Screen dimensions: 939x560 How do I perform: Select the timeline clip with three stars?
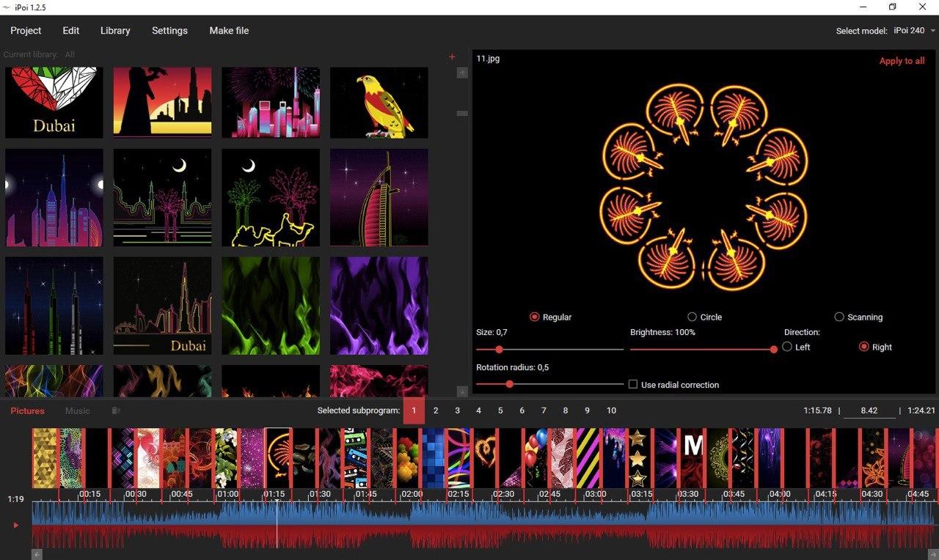tap(637, 458)
